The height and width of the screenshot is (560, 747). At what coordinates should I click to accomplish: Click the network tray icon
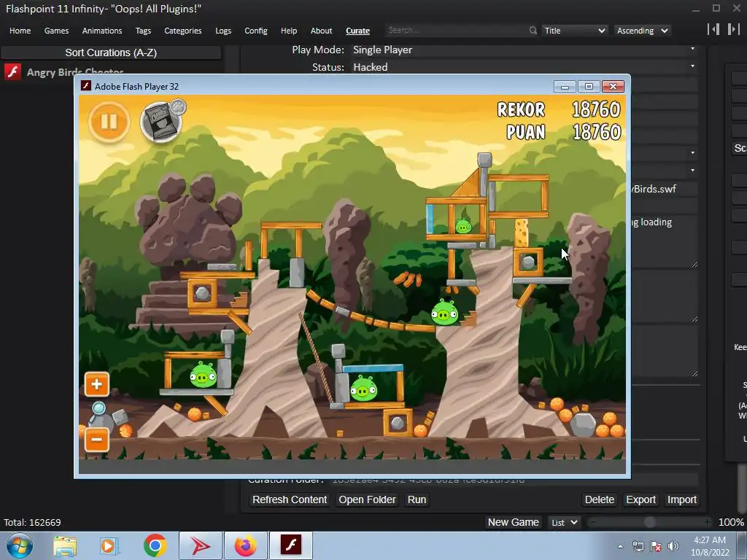(638, 546)
